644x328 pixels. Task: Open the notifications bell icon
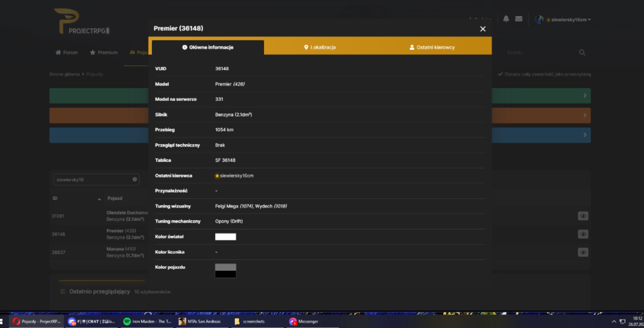[506, 19]
